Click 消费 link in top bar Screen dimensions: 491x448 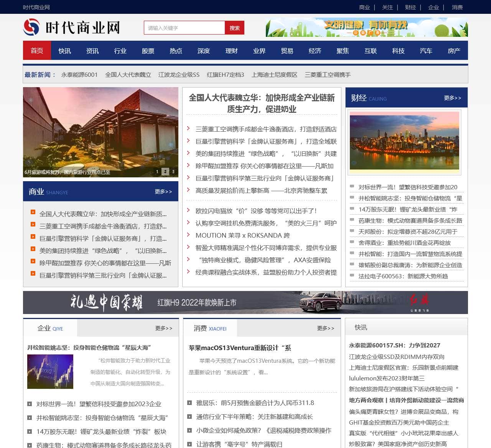tap(457, 7)
